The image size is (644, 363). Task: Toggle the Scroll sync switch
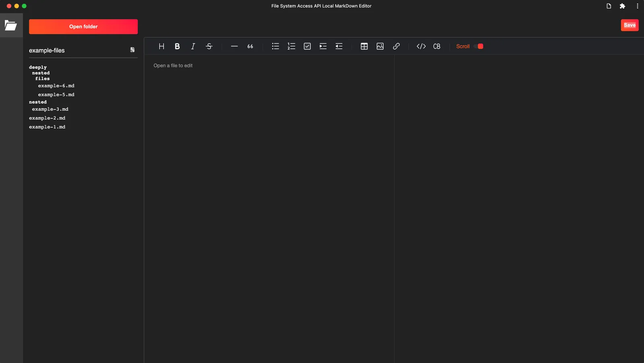[478, 46]
